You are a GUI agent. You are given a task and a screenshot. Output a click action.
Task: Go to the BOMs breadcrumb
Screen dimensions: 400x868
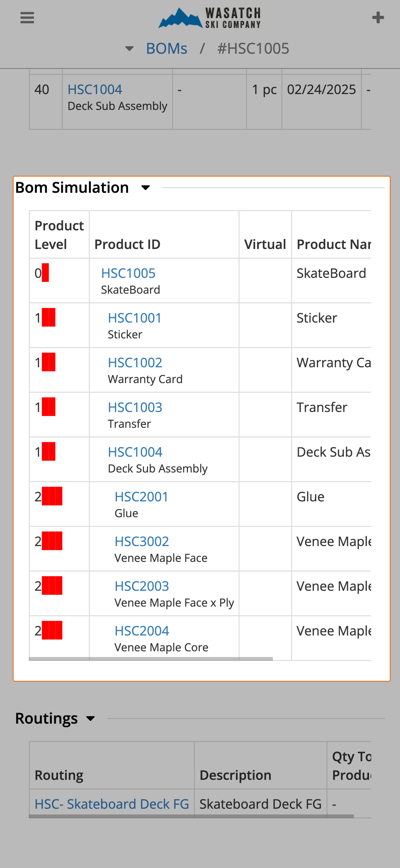pos(166,48)
